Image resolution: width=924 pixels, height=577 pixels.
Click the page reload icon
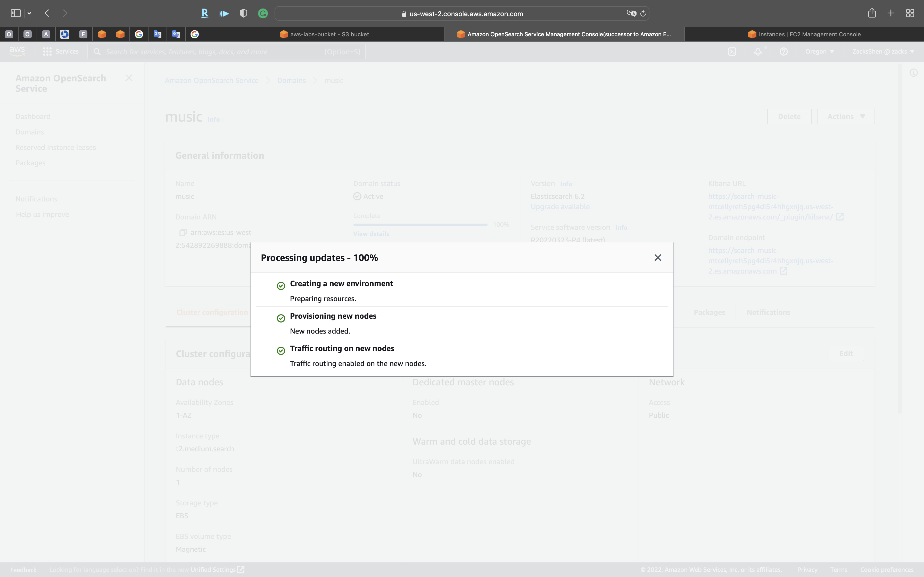click(x=643, y=14)
